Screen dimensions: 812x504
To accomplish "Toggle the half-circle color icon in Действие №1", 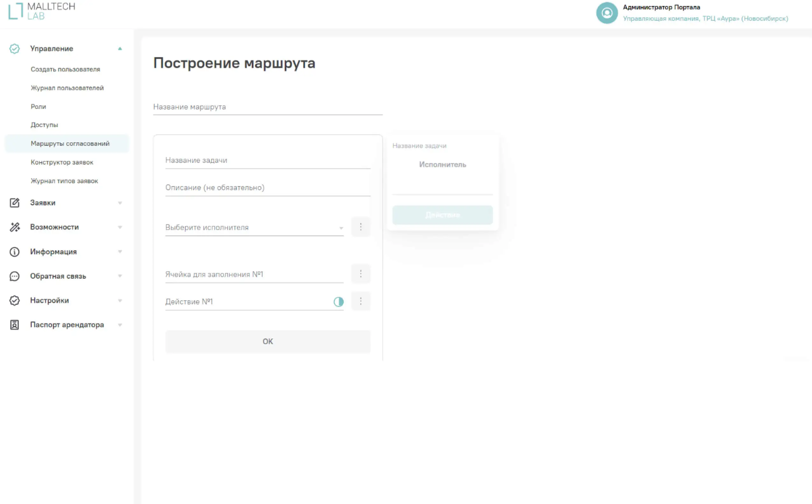I will click(338, 302).
